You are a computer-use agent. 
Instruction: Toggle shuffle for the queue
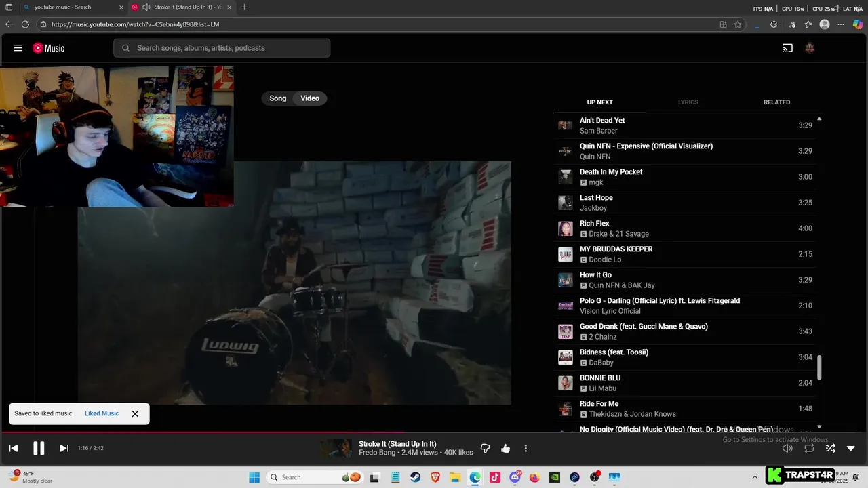point(831,448)
